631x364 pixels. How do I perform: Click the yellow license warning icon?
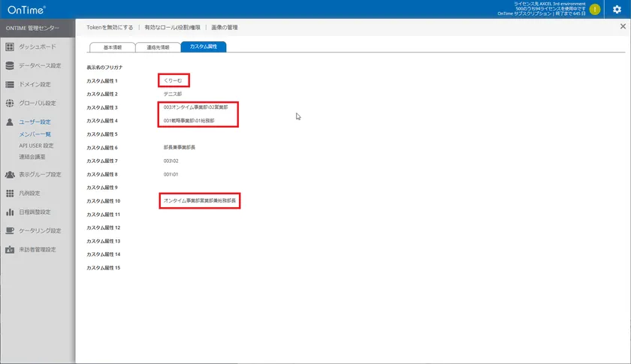click(595, 10)
